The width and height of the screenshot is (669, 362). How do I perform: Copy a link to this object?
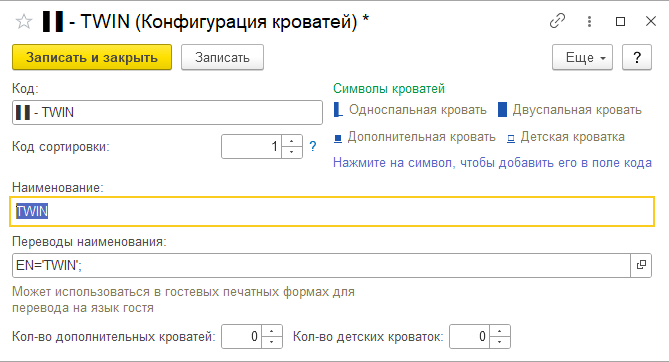tap(557, 21)
